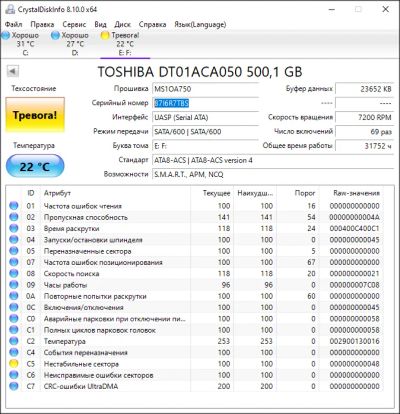This screenshot has height=414, width=400.
Task: Click the ID column header
Action: (x=31, y=193)
